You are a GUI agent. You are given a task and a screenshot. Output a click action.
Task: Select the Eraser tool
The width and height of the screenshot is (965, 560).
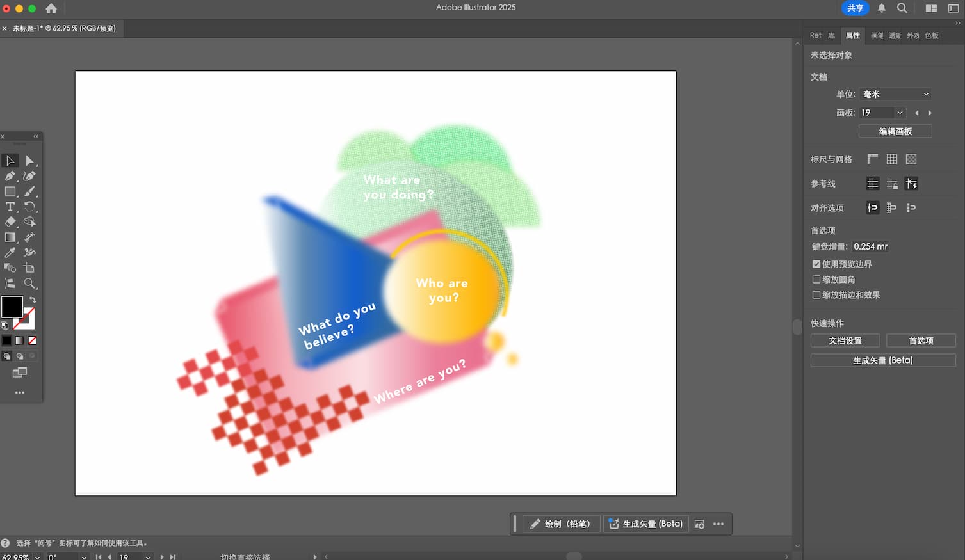10,222
